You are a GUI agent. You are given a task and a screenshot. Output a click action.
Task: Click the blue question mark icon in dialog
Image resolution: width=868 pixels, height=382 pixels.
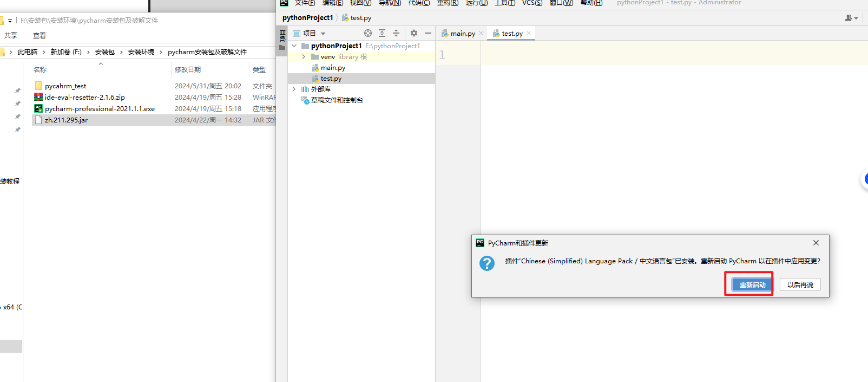pos(487,263)
